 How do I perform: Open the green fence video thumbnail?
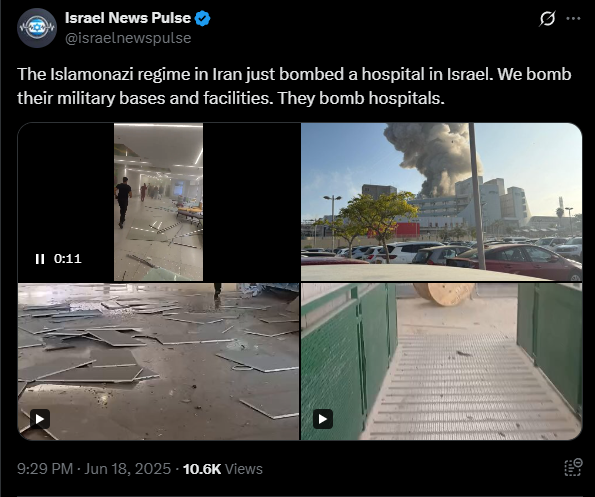pos(441,362)
